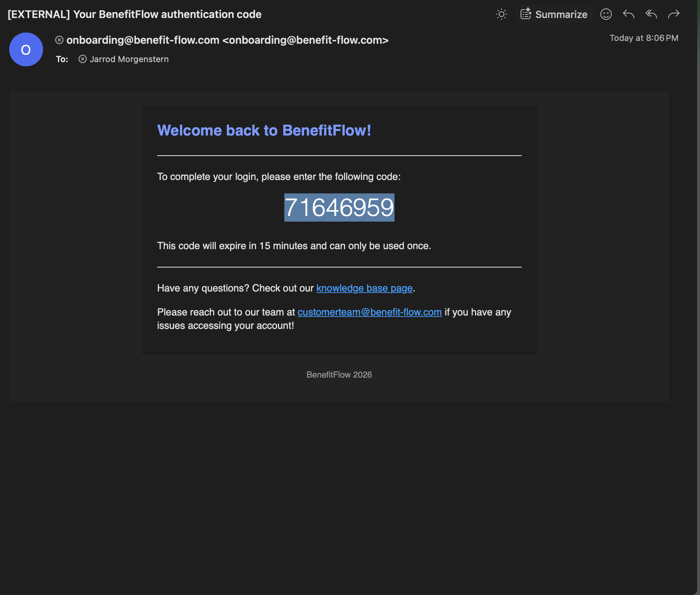Open the emoji reaction smiley icon
Image resolution: width=700 pixels, height=595 pixels.
pos(606,14)
